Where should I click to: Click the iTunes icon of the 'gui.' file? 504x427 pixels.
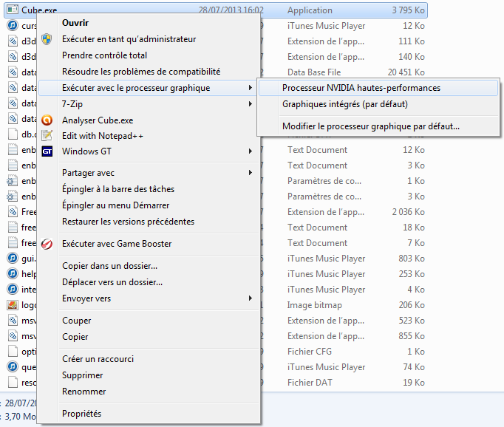click(x=13, y=258)
